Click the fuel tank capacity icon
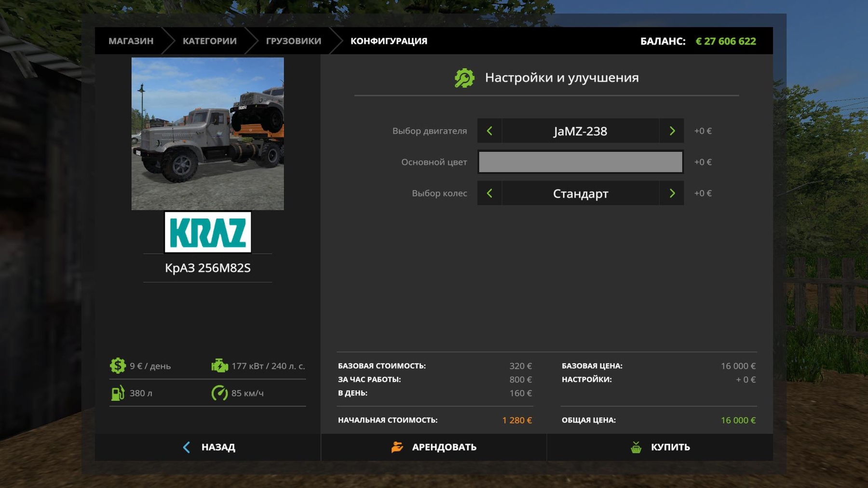The width and height of the screenshot is (868, 488). click(x=118, y=393)
